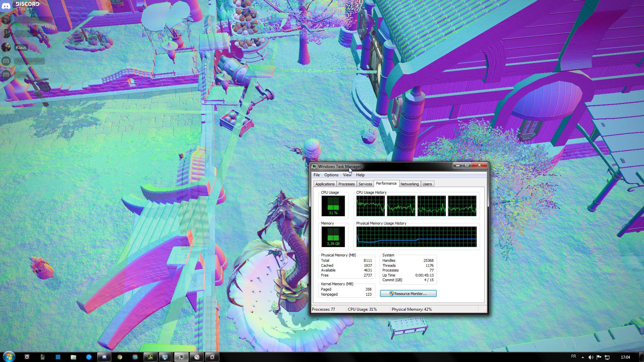Click the Action Center flag icon
The width and height of the screenshot is (644, 362).
[599, 357]
